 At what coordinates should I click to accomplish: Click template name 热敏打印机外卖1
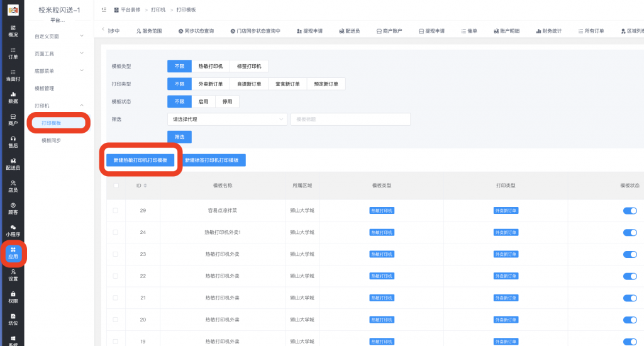[x=223, y=233]
